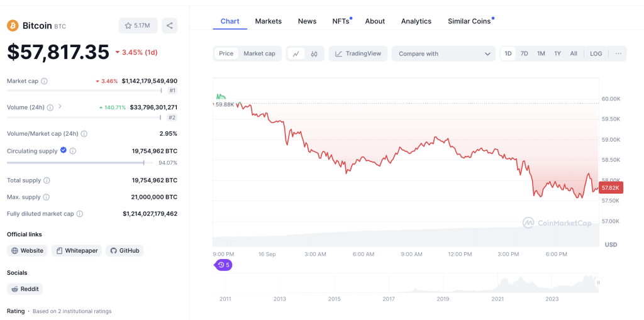Click the Rating label

[x=16, y=311]
